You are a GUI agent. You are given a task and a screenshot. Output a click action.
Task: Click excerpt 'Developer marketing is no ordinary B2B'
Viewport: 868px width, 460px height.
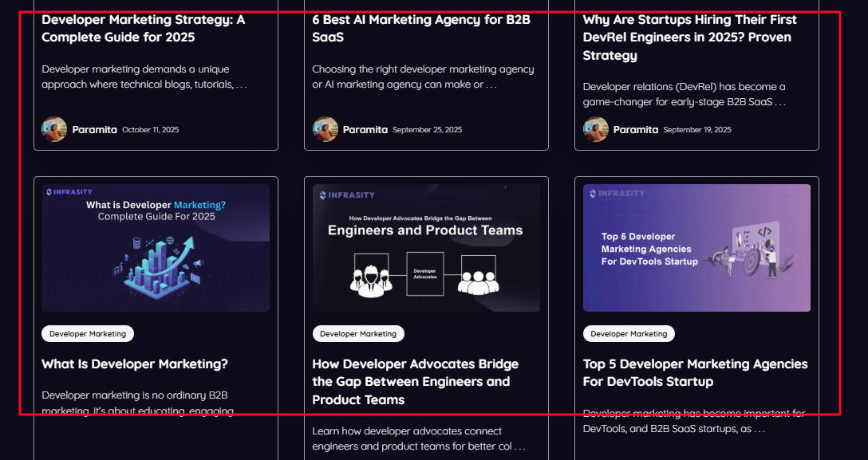pyautogui.click(x=138, y=403)
